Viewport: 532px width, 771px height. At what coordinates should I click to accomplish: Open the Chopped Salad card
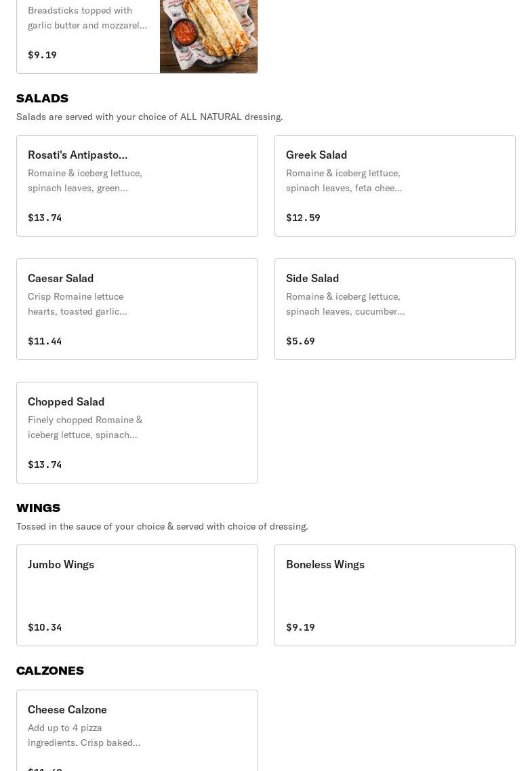pos(137,432)
